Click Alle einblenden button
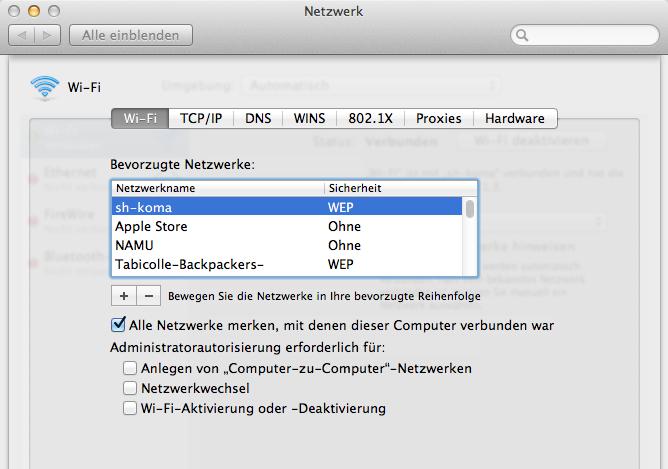668x469 pixels. [131, 35]
